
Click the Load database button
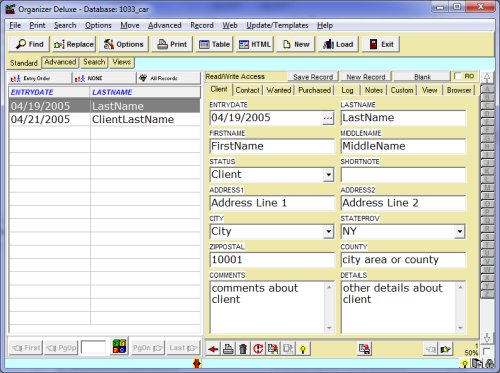(338, 44)
